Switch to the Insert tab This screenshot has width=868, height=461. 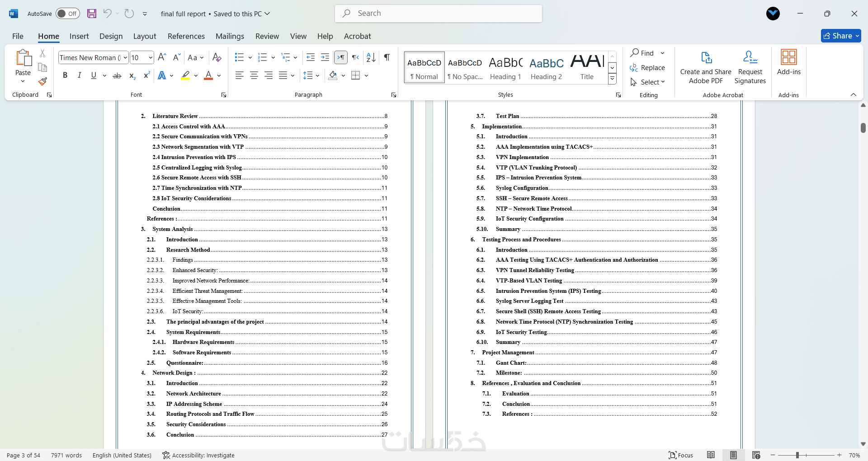(79, 36)
